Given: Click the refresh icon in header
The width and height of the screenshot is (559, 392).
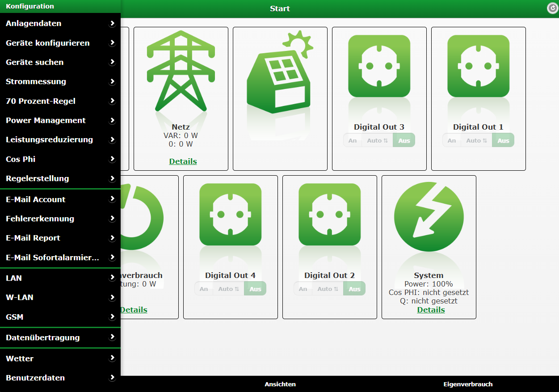Looking at the screenshot, I should pos(553,8).
